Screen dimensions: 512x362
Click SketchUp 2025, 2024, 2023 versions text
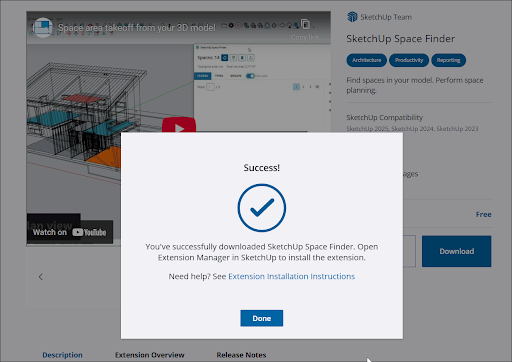click(x=412, y=129)
